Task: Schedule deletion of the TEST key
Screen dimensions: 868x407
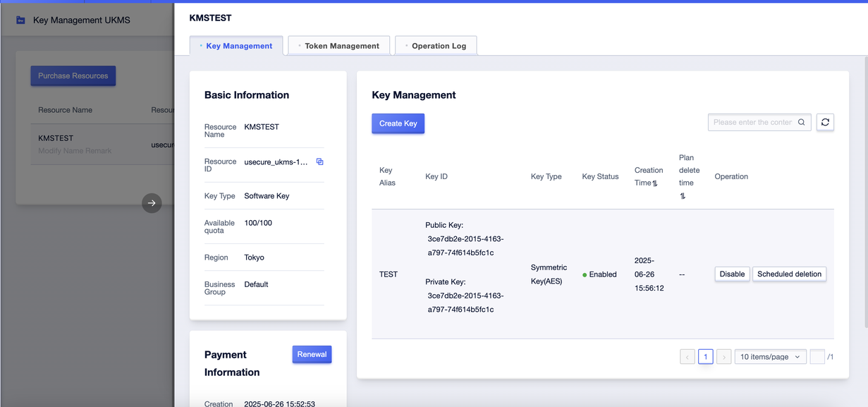Action: pos(789,274)
